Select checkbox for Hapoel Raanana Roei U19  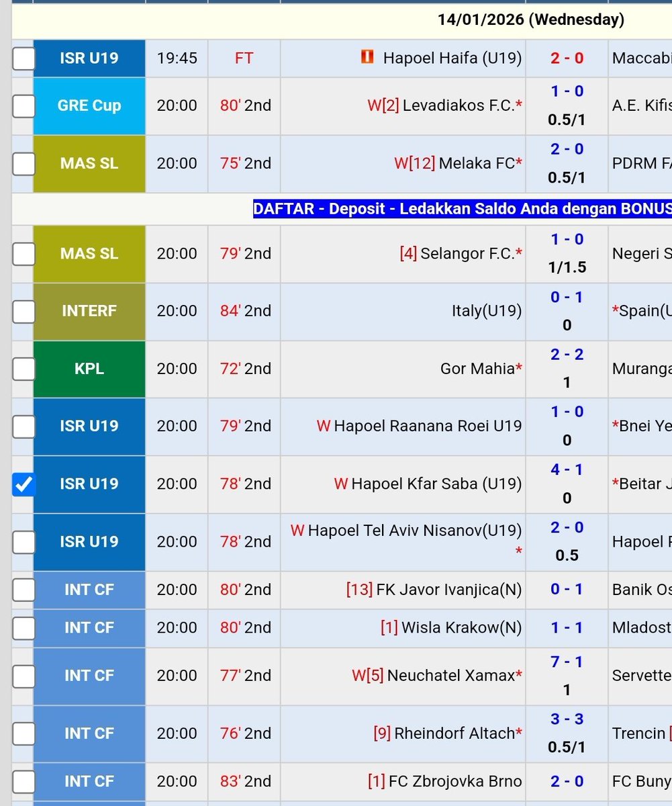23,426
